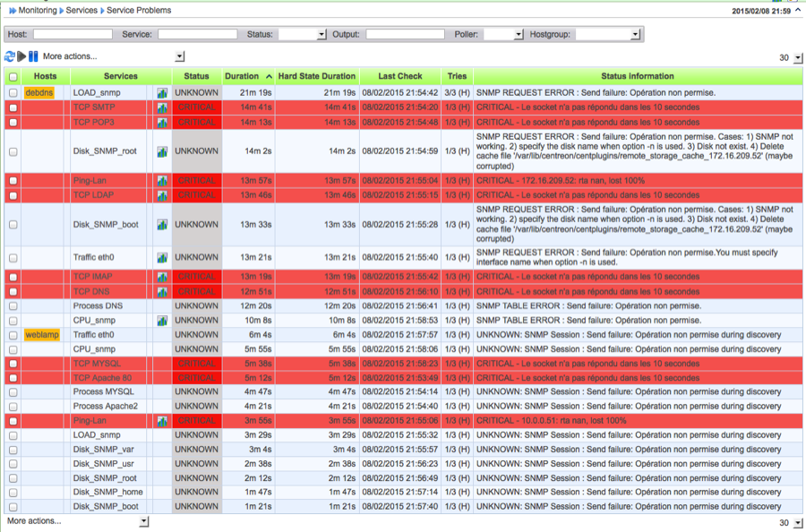Image resolution: width=806 pixels, height=532 pixels.
Task: Select the checkbox for the Process MYSQL row
Action: [x=13, y=392]
